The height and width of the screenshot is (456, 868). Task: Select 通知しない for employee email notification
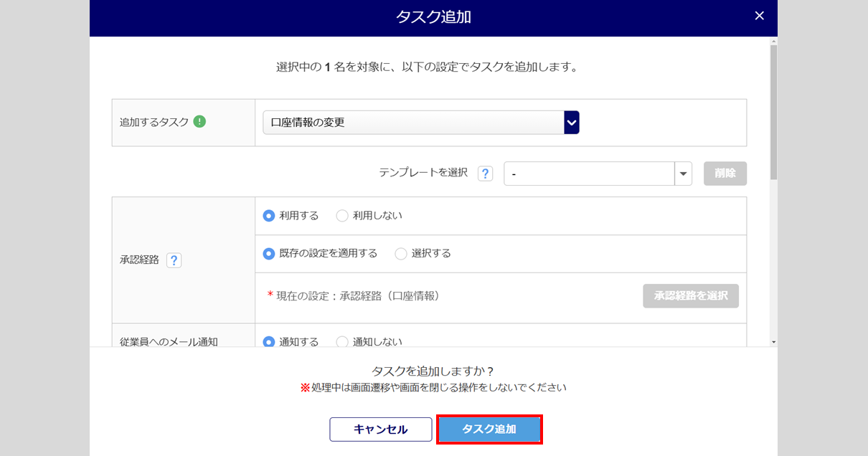pos(342,342)
